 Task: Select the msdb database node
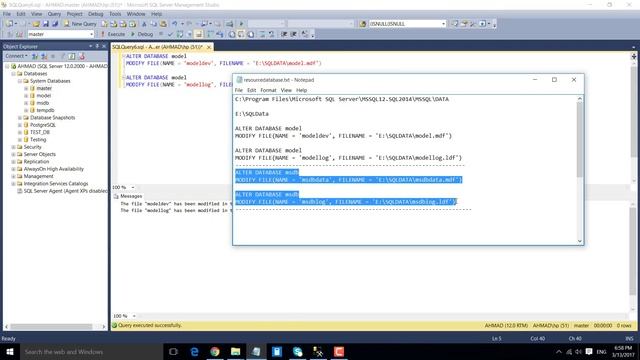[43, 103]
